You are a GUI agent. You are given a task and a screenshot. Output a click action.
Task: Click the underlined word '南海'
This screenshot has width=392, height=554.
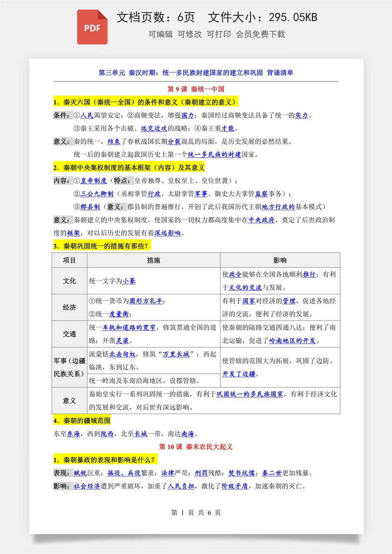(x=188, y=434)
